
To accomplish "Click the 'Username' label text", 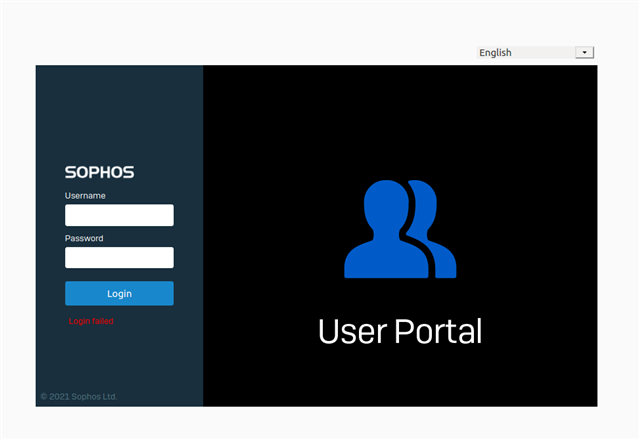I will [85, 196].
